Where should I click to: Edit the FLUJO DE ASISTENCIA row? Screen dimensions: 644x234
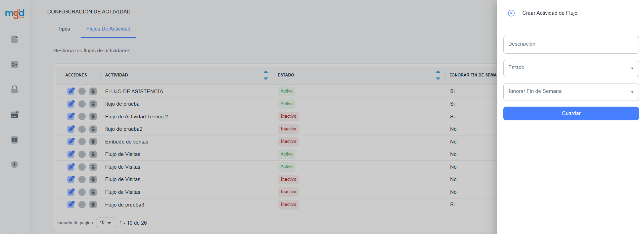[71, 91]
